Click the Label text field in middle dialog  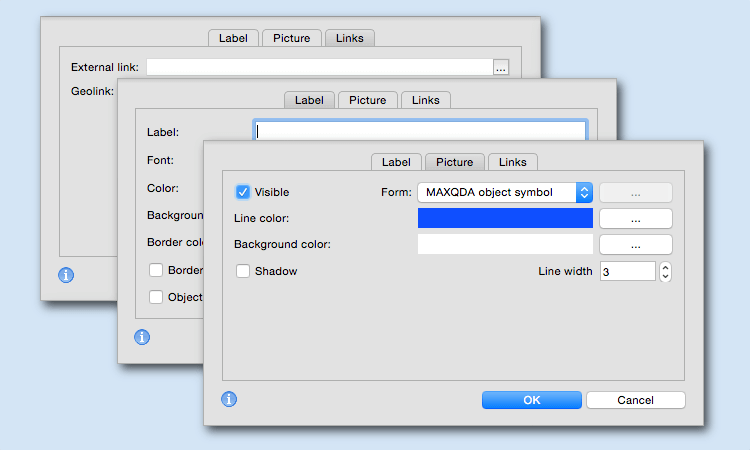pos(419,131)
